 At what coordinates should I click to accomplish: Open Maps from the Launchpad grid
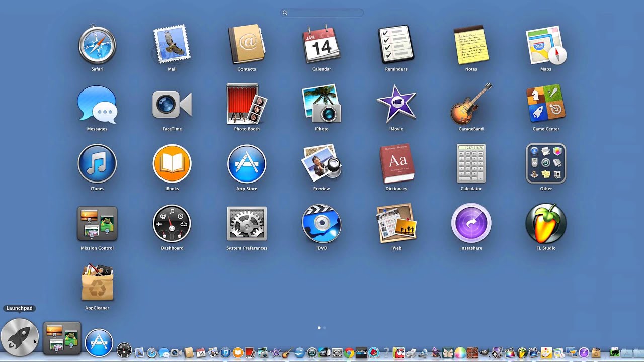click(546, 44)
